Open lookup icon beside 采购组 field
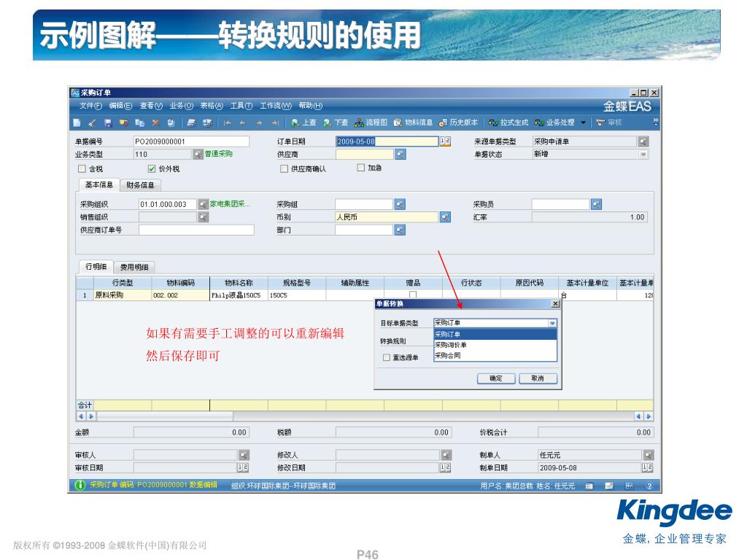 click(x=400, y=204)
